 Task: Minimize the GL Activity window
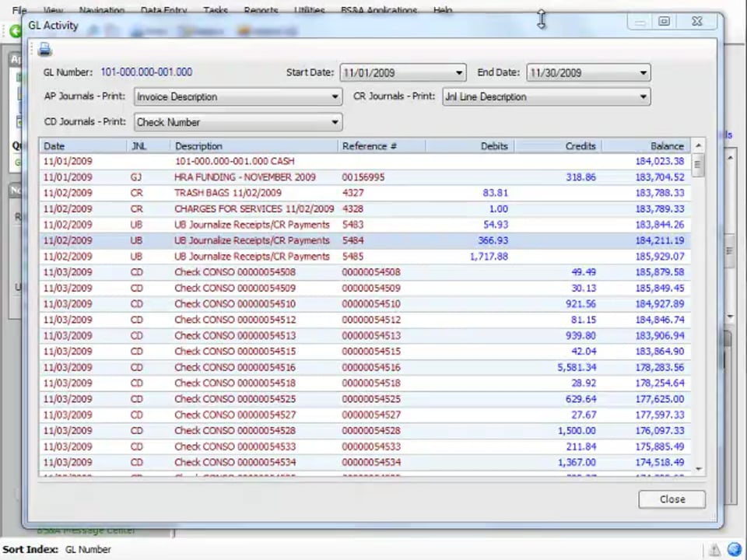pos(640,22)
